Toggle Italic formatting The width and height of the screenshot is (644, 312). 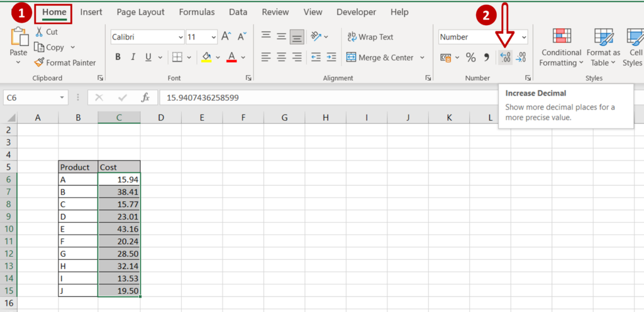(133, 57)
